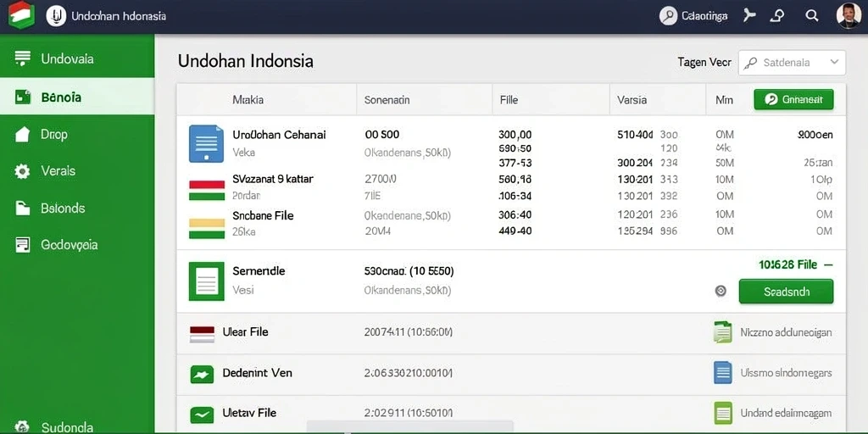Click the gear icon next to Verais
This screenshot has width=868, height=434.
pyautogui.click(x=22, y=171)
